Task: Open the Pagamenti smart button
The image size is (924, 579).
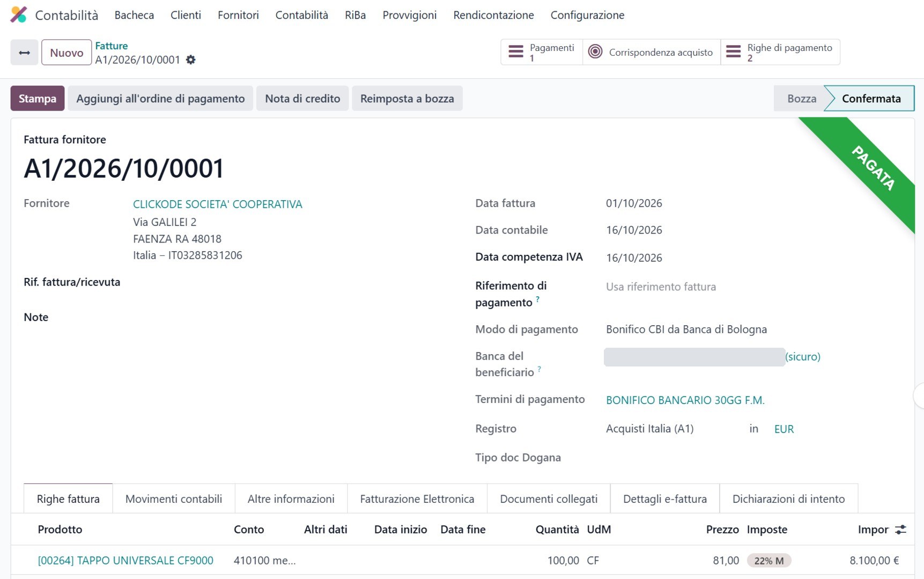Action: click(542, 52)
